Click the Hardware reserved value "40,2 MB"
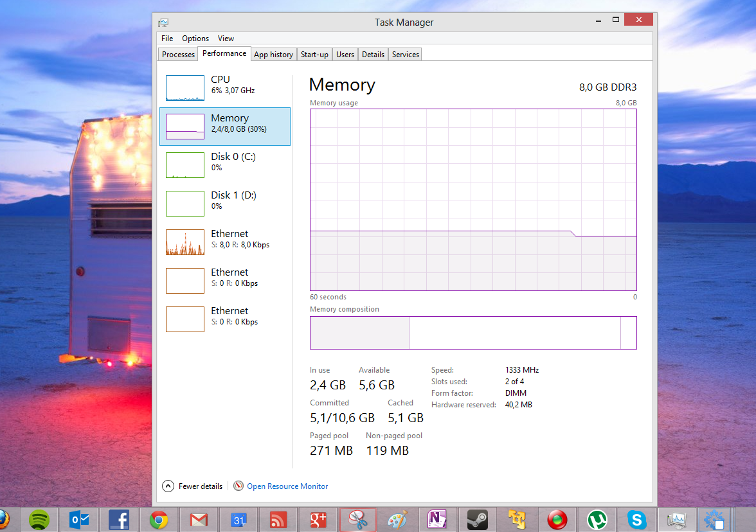 518,405
